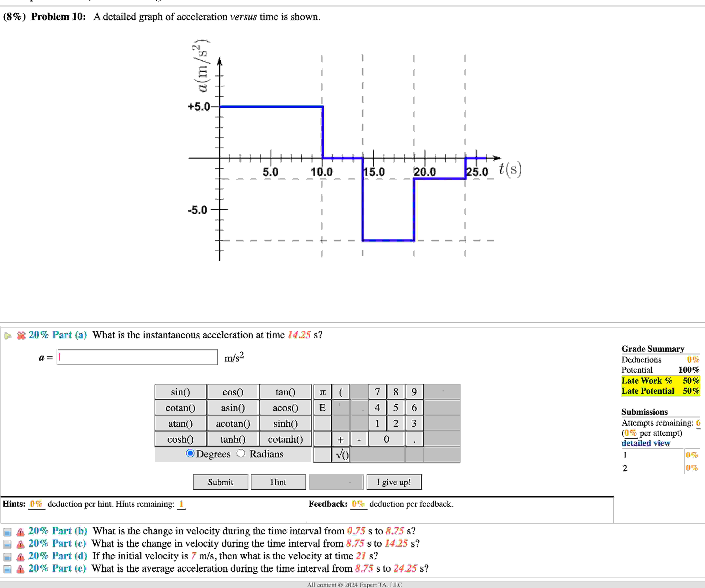Click the I give up! button

pyautogui.click(x=393, y=482)
